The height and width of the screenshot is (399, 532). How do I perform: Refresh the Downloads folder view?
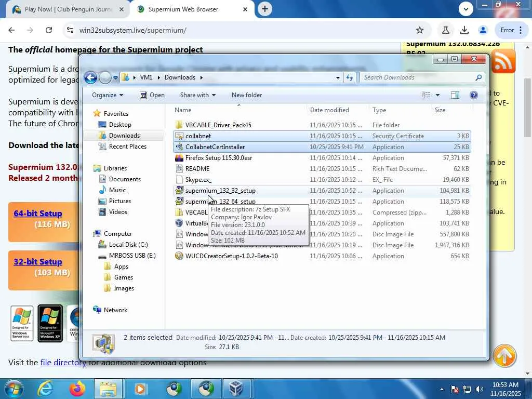pyautogui.click(x=350, y=78)
